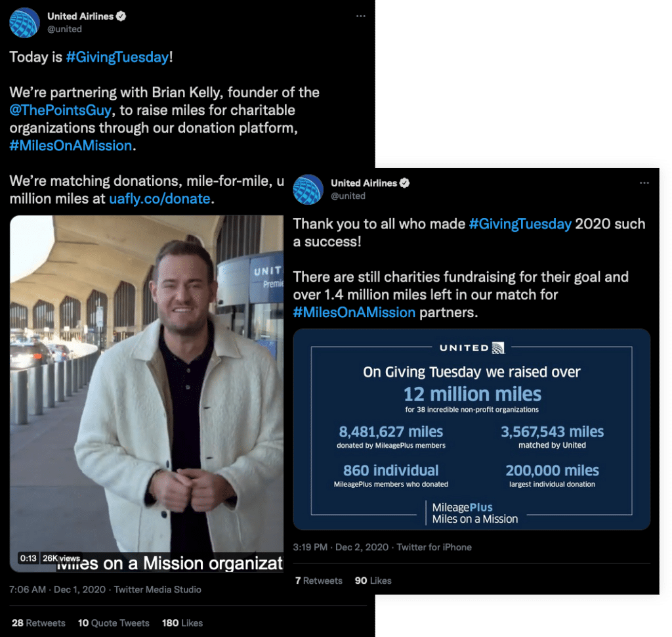
Task: Open #MilesOnAMission hashtag in first tweet
Action: pos(71,146)
